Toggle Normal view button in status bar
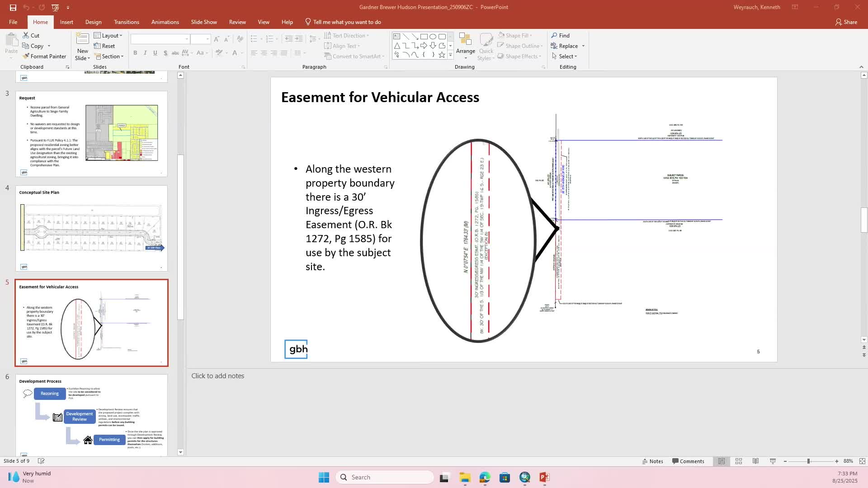This screenshot has width=868, height=488. tap(722, 461)
